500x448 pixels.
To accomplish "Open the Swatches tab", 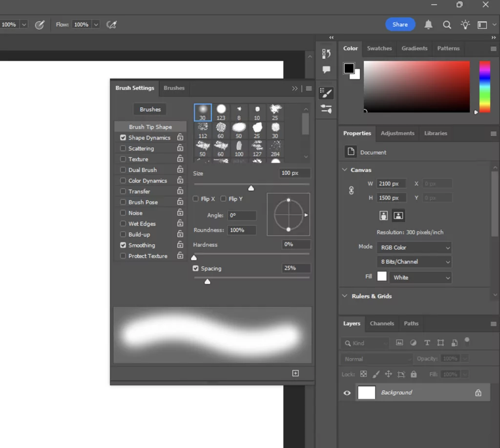I will pyautogui.click(x=379, y=48).
